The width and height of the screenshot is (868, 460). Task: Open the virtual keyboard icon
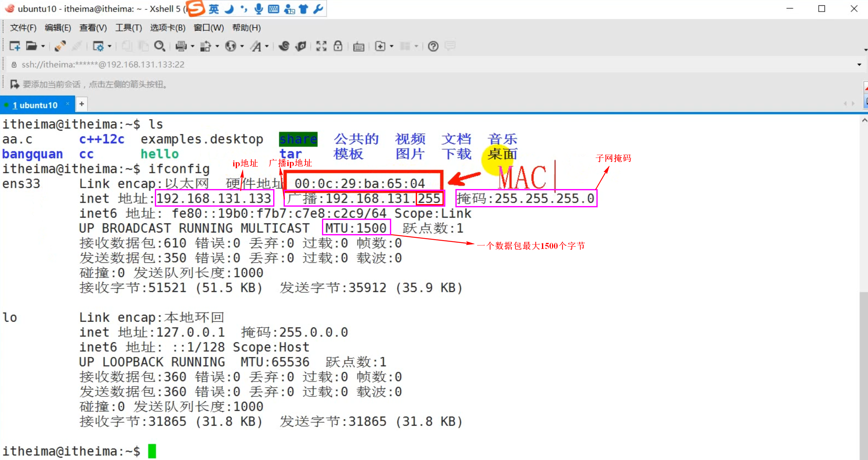point(359,46)
